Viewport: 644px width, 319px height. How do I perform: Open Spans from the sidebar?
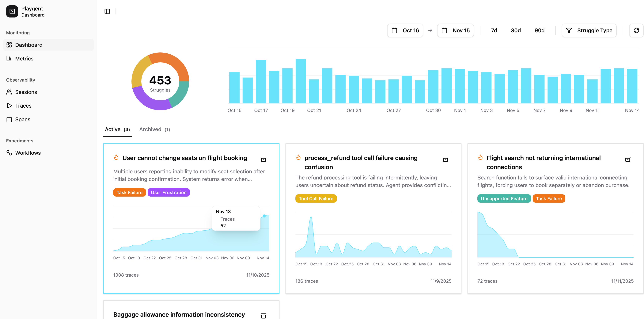tap(22, 119)
